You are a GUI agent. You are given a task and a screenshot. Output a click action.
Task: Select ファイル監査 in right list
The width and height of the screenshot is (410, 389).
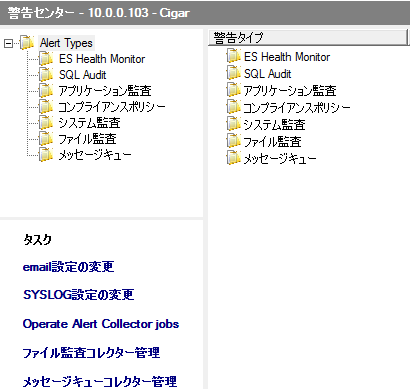[x=272, y=142]
